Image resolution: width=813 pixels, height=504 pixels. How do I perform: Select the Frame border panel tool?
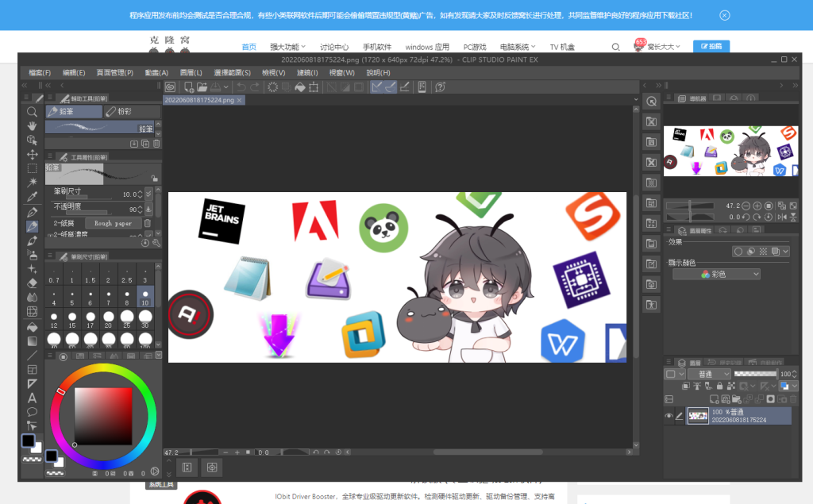coord(32,370)
